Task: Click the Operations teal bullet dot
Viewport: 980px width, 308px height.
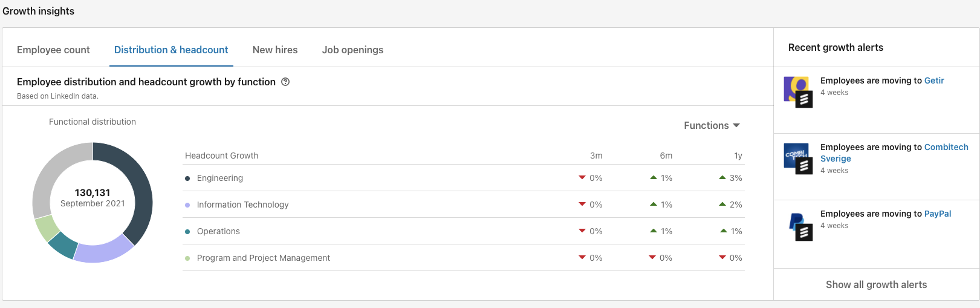Action: click(187, 232)
